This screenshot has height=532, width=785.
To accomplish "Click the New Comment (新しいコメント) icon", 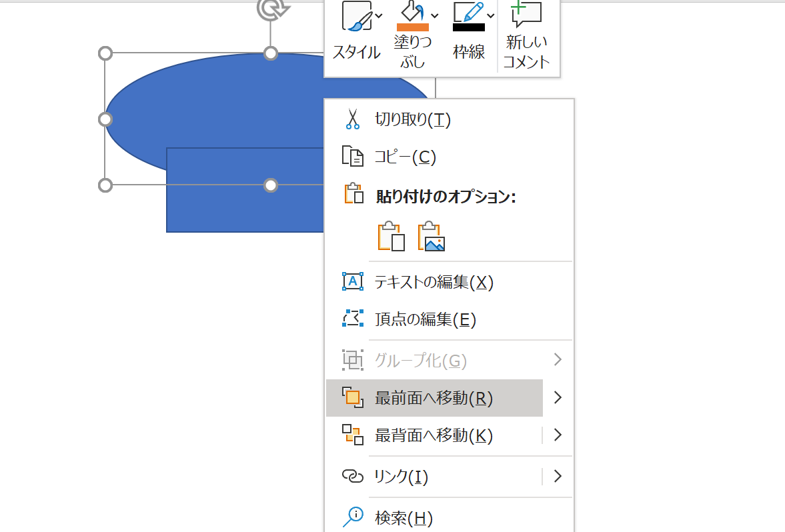I will coord(526,14).
